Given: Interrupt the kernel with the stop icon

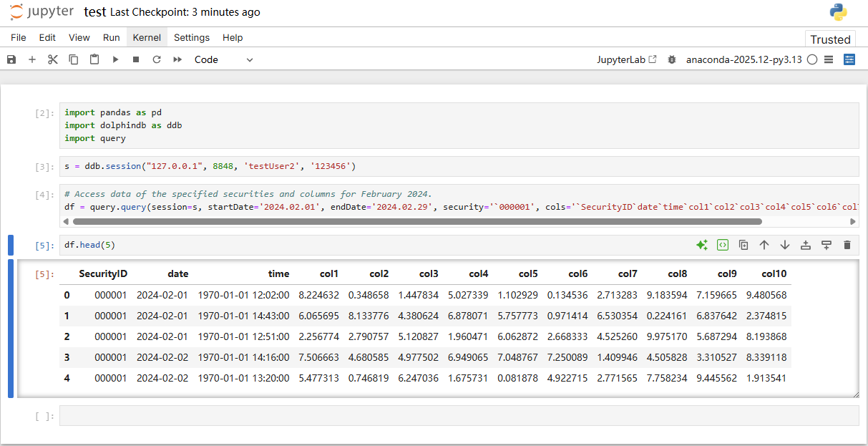Looking at the screenshot, I should (x=136, y=59).
